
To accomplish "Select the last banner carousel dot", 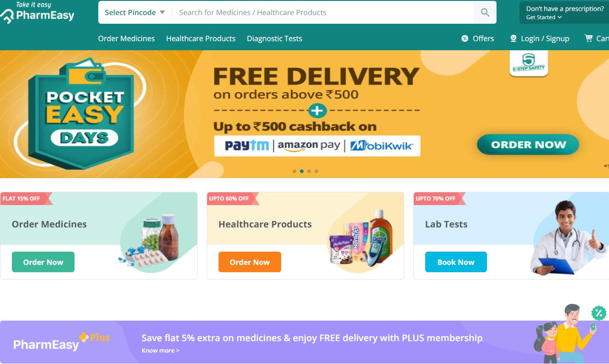I will pyautogui.click(x=316, y=171).
